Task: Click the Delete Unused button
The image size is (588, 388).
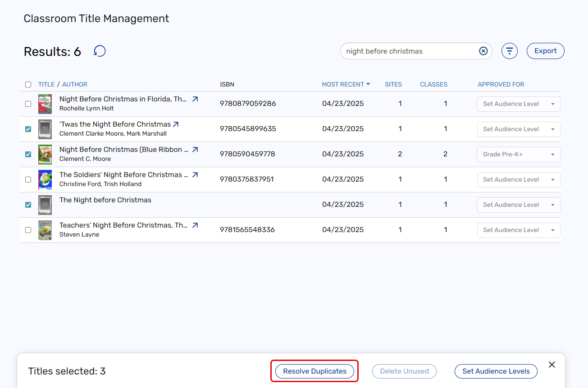Action: [404, 371]
